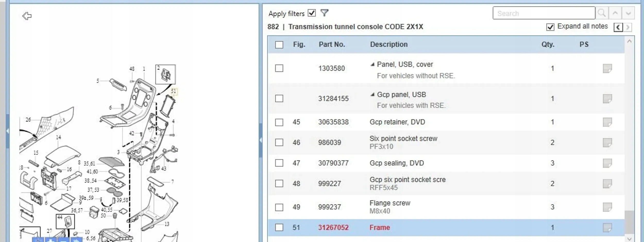Go to previous search result arrow
644x242 pixels.
coord(615,13)
